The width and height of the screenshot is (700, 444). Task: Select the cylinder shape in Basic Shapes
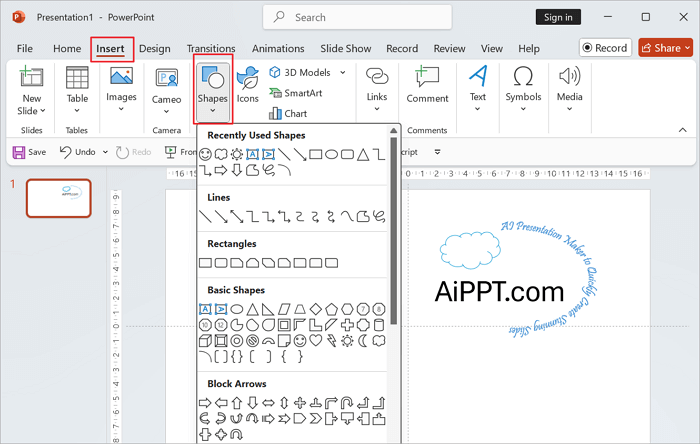point(379,325)
